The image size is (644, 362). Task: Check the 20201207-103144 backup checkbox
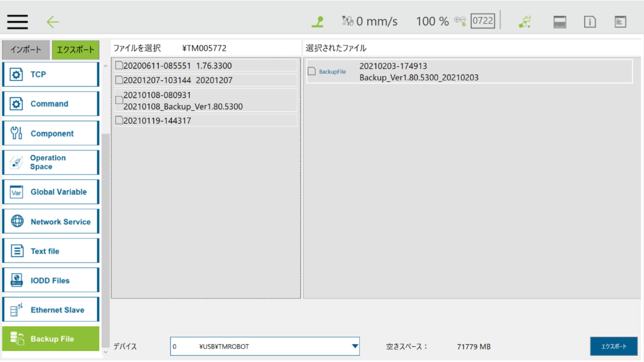[119, 80]
